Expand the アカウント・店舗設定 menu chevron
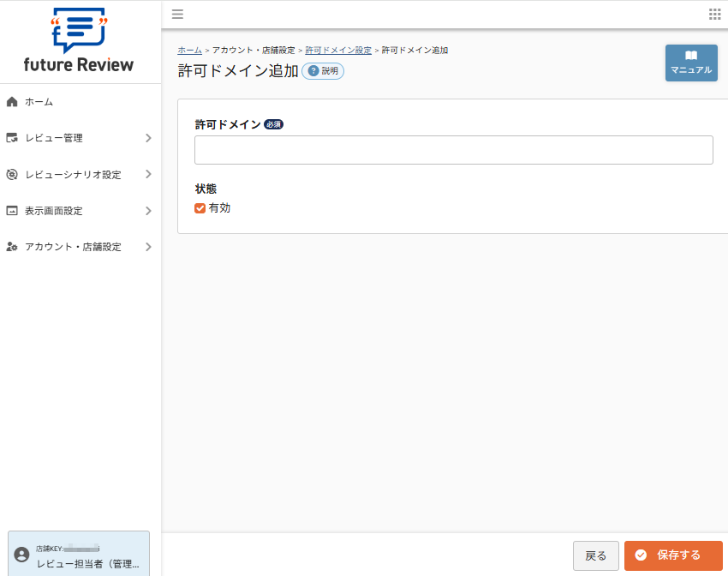Image resolution: width=728 pixels, height=576 pixels. (147, 247)
